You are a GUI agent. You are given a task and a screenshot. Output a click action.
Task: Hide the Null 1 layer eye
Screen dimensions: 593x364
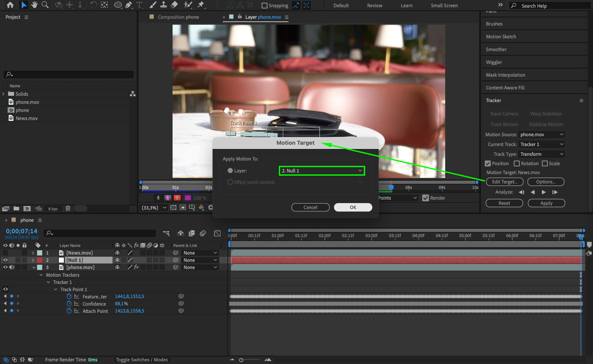pyautogui.click(x=5, y=260)
